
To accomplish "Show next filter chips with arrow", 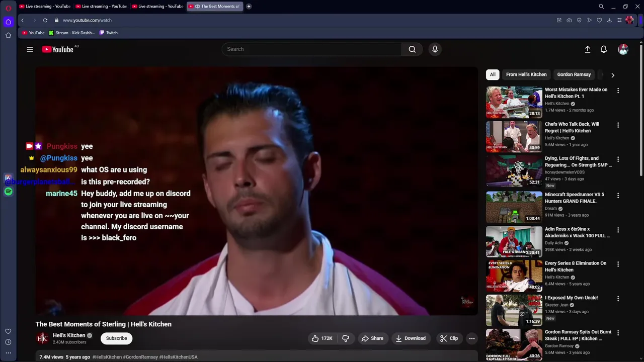I will pyautogui.click(x=612, y=75).
